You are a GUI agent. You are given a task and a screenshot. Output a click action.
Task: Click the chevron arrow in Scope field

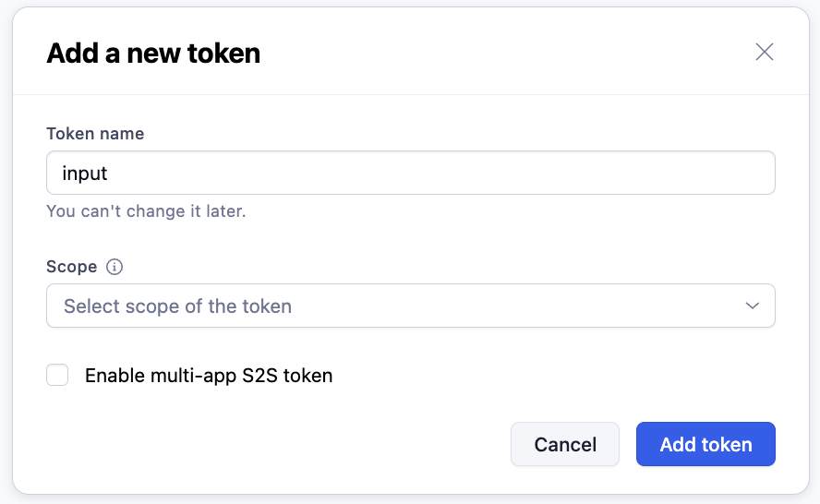tap(752, 306)
